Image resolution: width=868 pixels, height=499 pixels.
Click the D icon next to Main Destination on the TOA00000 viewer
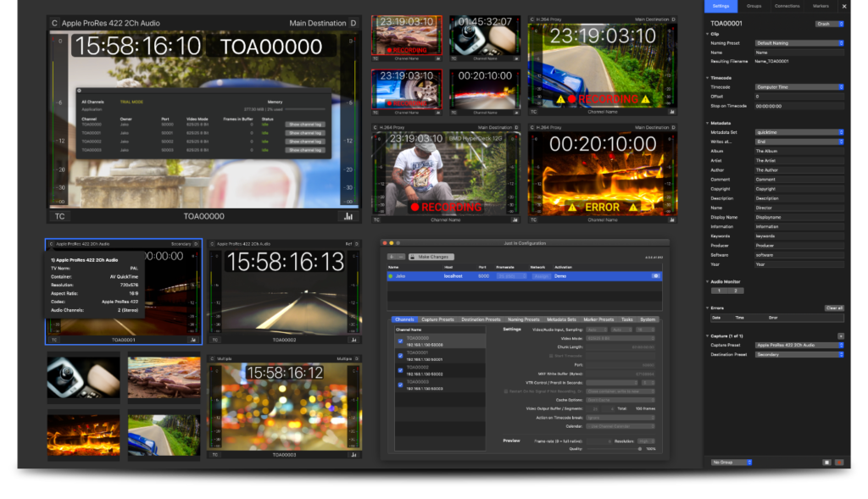click(353, 23)
